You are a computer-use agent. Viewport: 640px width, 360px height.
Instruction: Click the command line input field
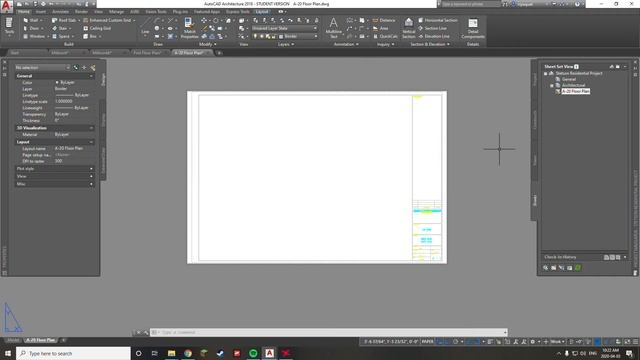pyautogui.click(x=329, y=332)
